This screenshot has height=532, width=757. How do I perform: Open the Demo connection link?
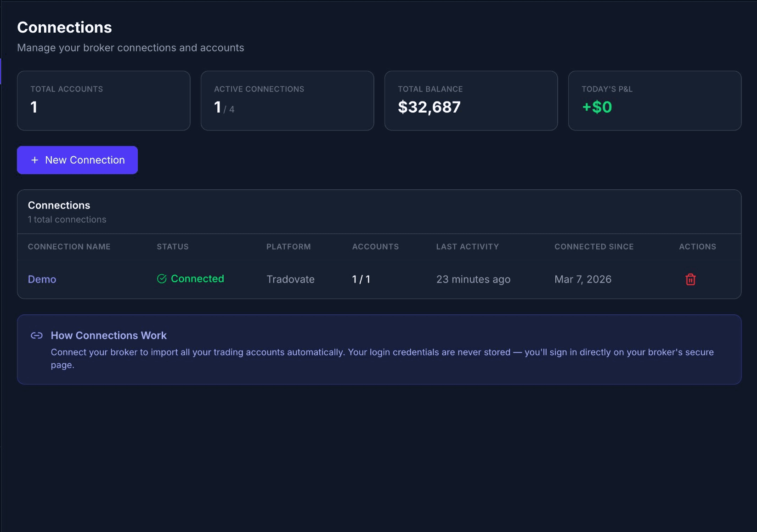click(42, 279)
